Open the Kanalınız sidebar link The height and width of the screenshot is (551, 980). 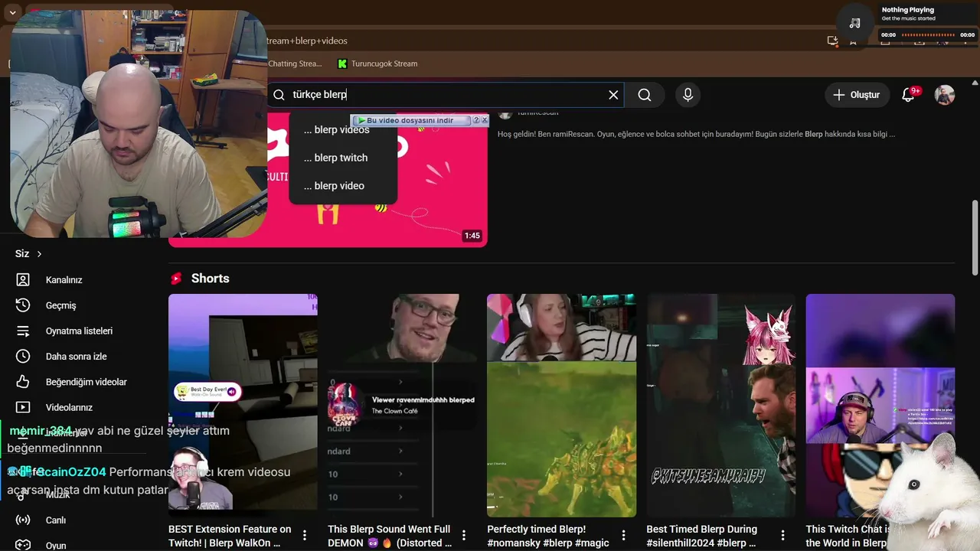click(x=64, y=280)
